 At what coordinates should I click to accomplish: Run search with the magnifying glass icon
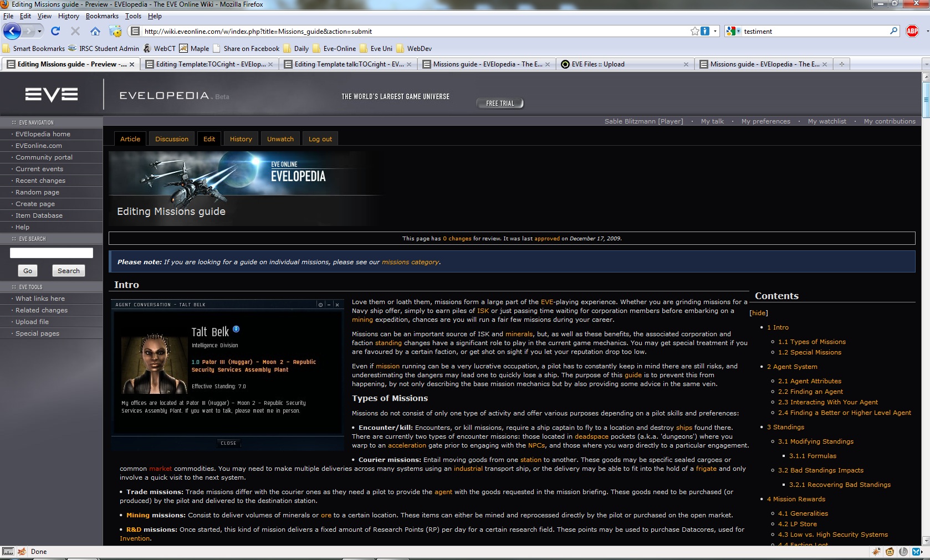[893, 31]
